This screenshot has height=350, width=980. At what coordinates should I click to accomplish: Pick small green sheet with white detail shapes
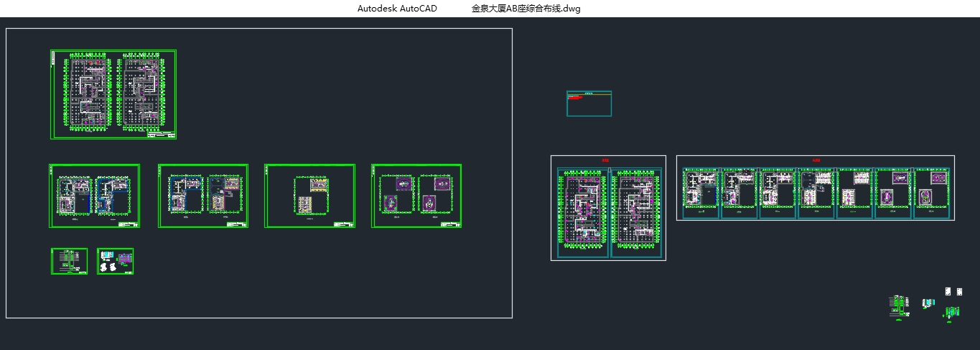click(116, 261)
